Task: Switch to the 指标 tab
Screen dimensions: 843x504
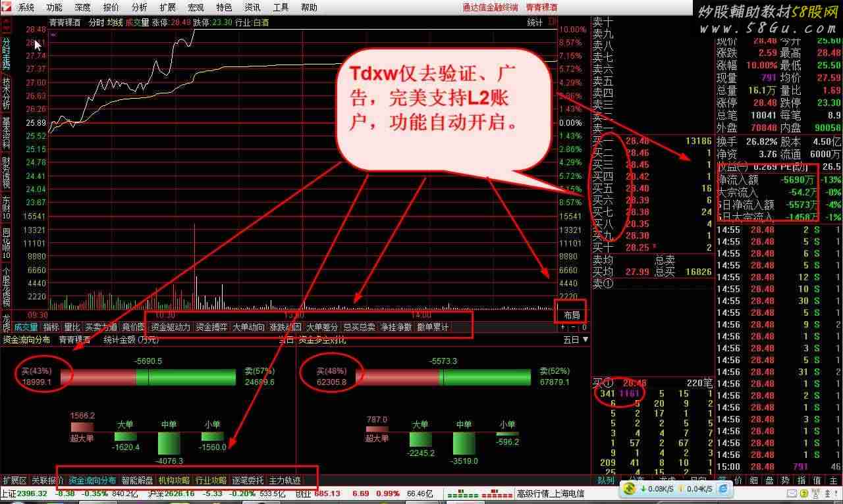Action: coord(51,327)
